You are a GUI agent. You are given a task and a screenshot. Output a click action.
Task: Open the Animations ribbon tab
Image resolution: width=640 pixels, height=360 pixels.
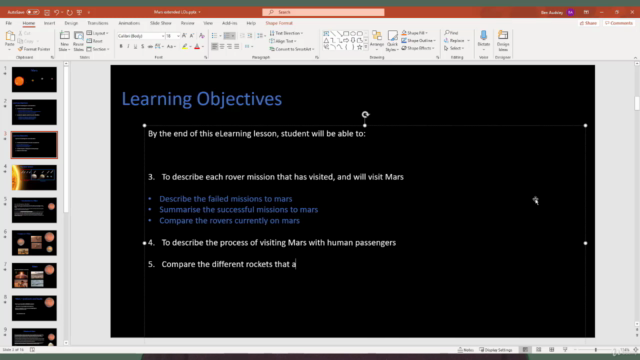[129, 23]
